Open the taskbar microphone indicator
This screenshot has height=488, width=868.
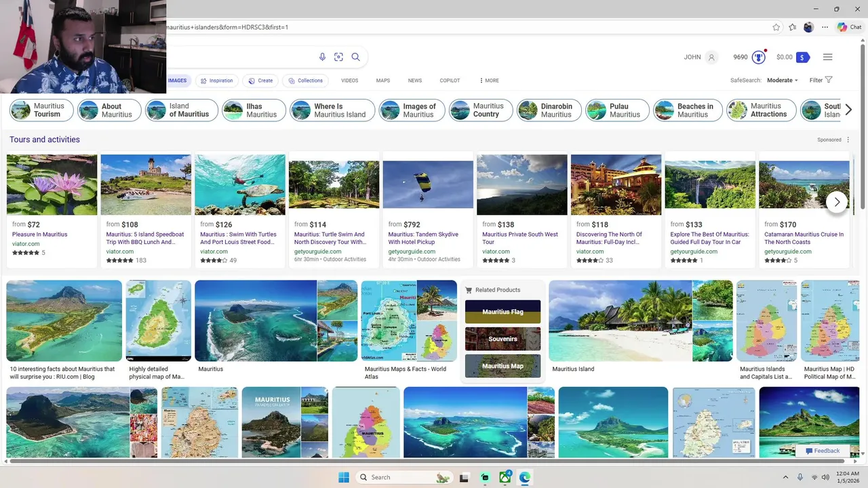click(800, 477)
